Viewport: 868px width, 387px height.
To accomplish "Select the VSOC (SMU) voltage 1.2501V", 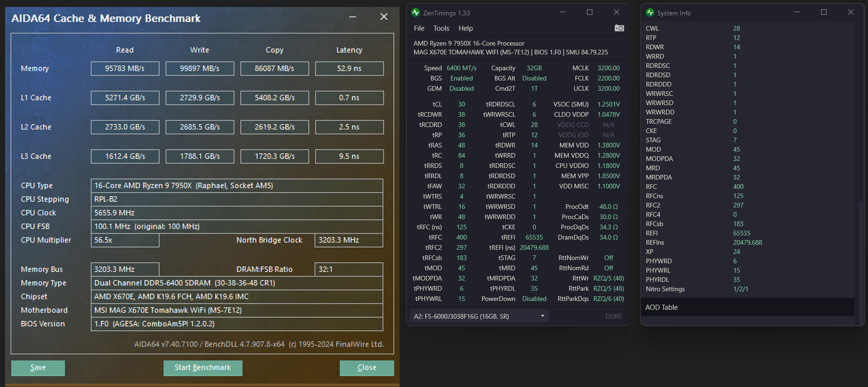I will tap(609, 104).
